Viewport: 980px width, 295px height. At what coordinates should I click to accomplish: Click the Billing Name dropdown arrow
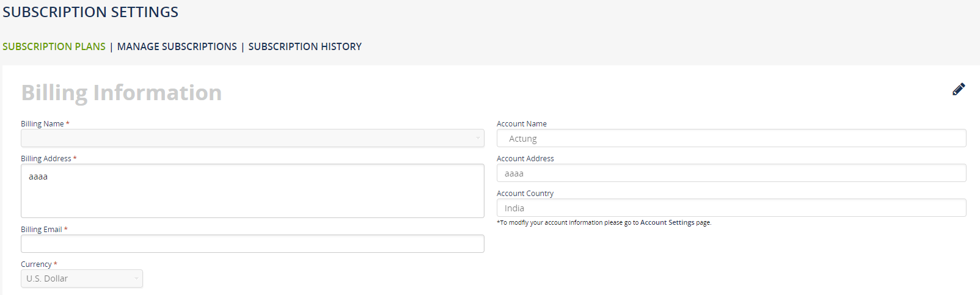point(478,138)
